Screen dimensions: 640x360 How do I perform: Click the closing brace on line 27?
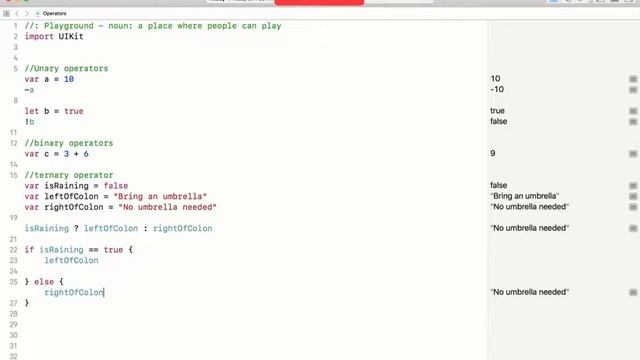tap(27, 303)
